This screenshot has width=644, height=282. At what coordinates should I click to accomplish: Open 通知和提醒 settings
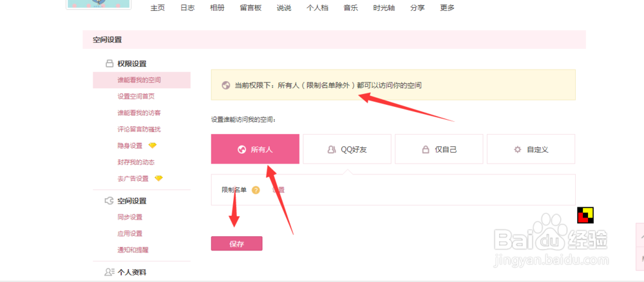[x=133, y=250]
